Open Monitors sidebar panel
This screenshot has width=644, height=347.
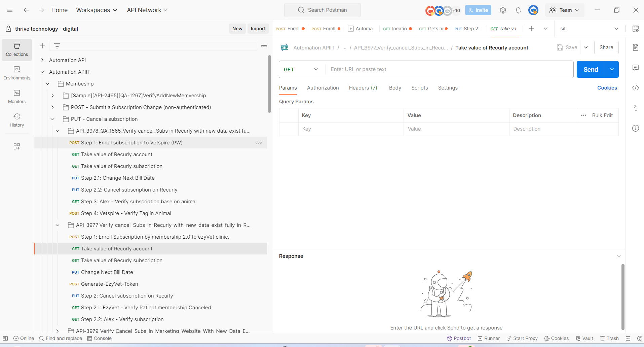[17, 97]
